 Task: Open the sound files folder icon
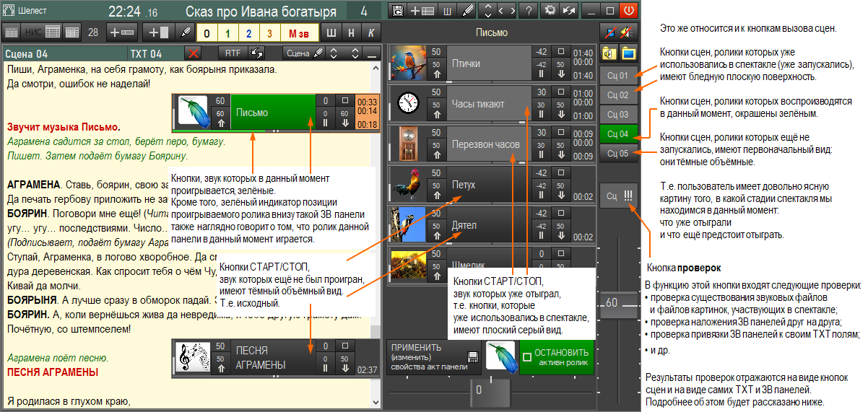(609, 53)
